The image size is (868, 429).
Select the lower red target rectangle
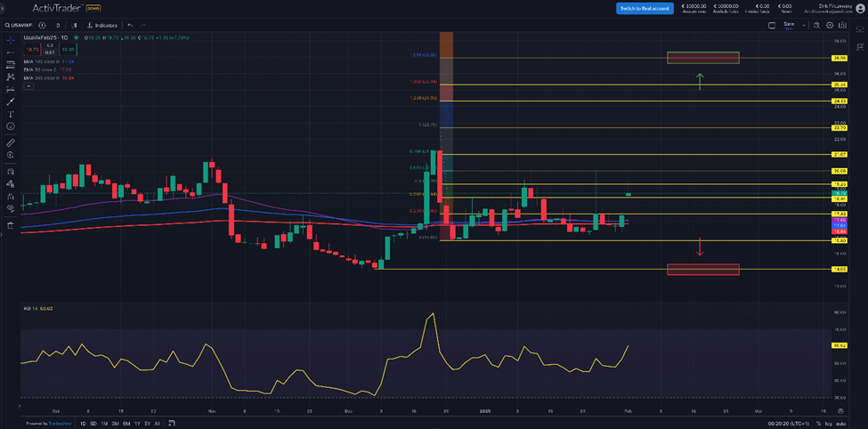703,270
